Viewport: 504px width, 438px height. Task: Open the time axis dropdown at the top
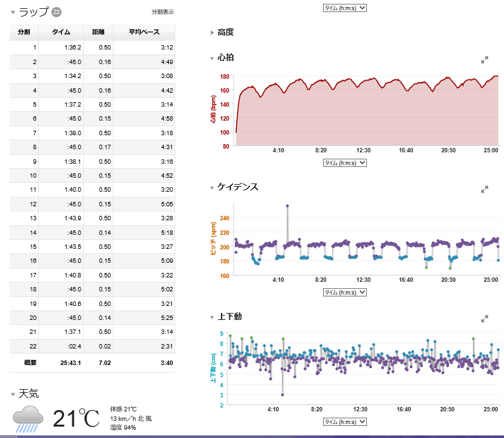click(x=345, y=7)
